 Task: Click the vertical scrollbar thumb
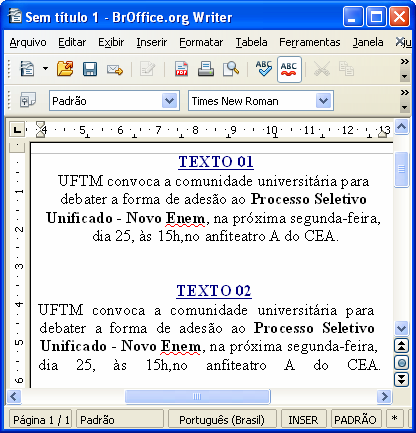coord(401,169)
